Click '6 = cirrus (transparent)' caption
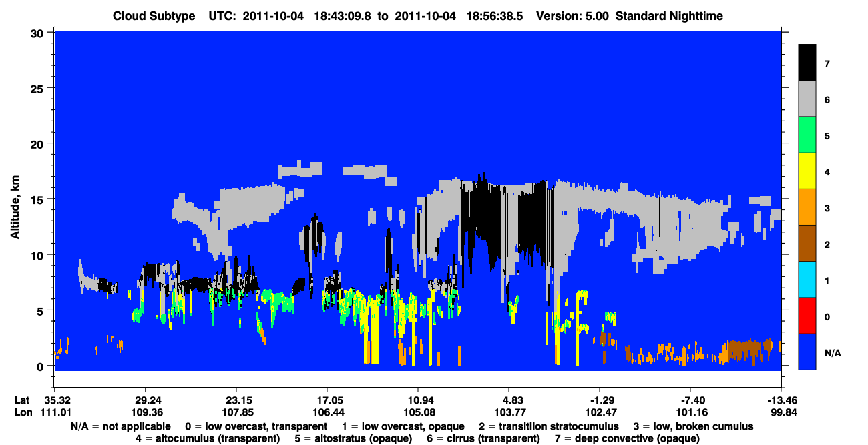Image resolution: width=868 pixels, height=445 pixels. pyautogui.click(x=483, y=438)
